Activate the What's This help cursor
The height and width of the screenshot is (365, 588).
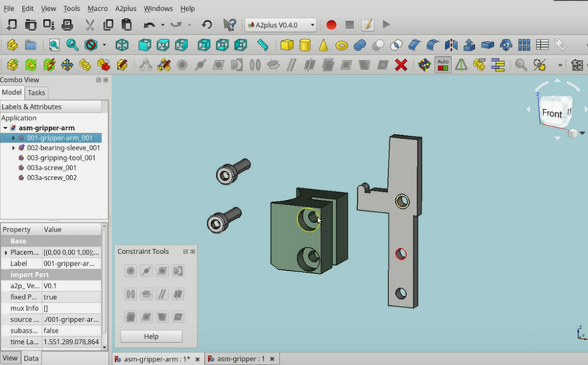click(x=229, y=25)
